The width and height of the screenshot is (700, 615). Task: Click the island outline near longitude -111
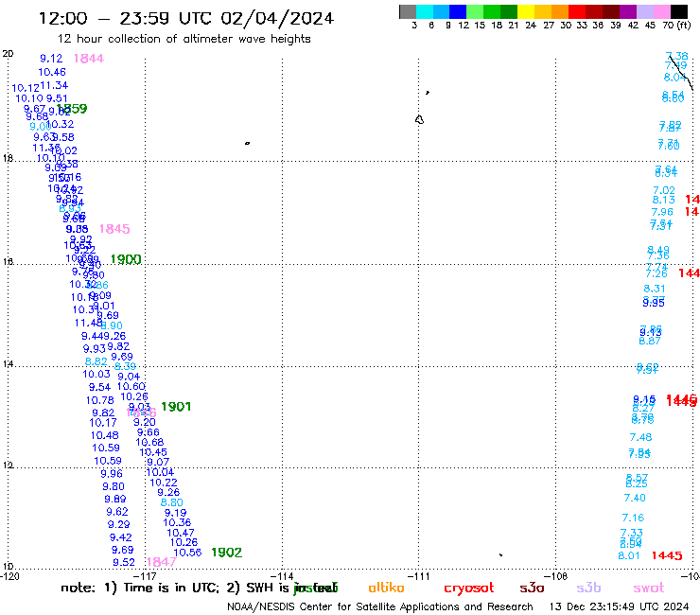click(420, 120)
